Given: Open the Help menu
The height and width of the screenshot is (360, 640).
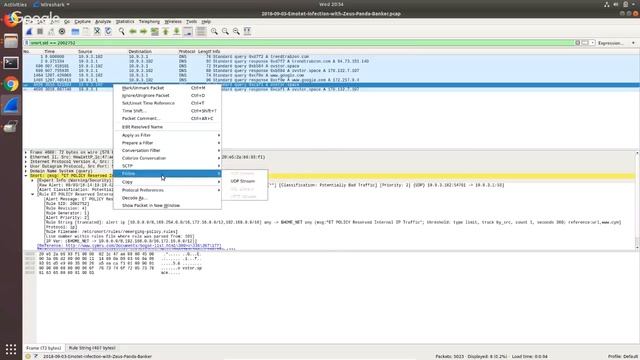Looking at the screenshot, I should pyautogui.click(x=206, y=22).
